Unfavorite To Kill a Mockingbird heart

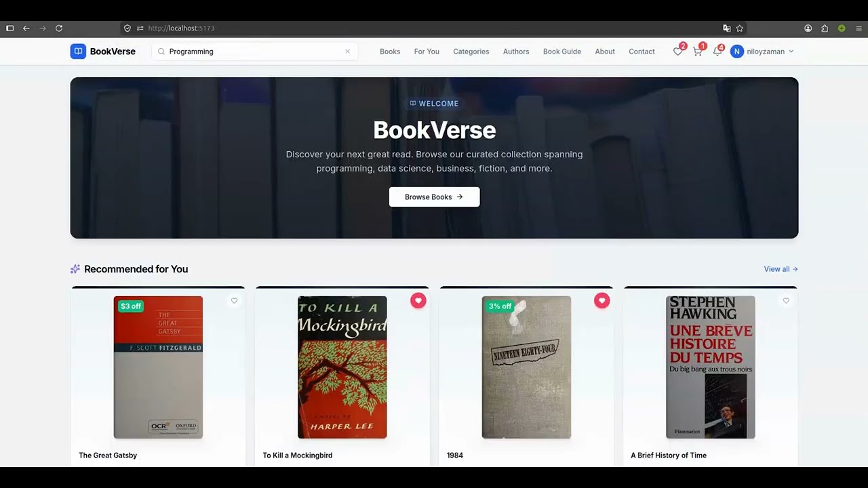(418, 301)
